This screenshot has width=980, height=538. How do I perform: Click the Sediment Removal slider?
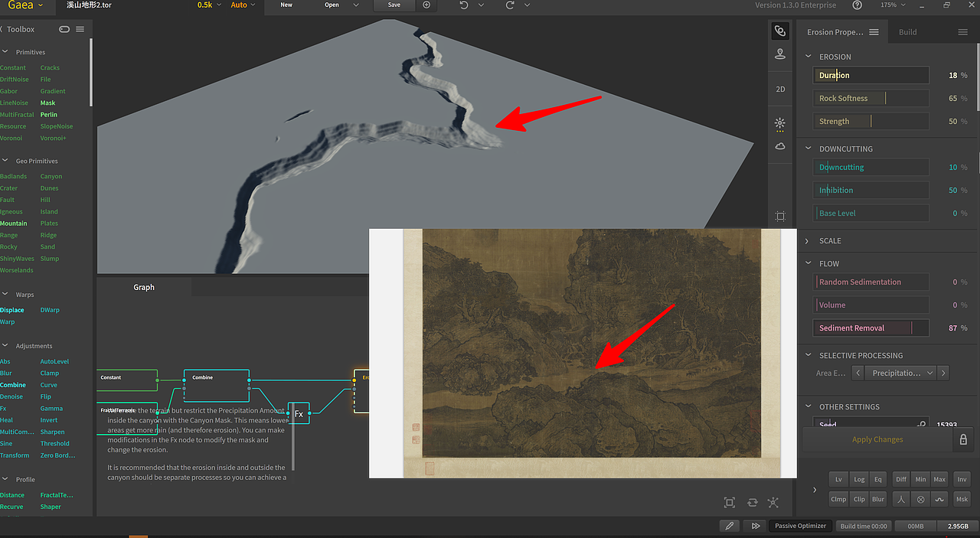[x=871, y=328]
